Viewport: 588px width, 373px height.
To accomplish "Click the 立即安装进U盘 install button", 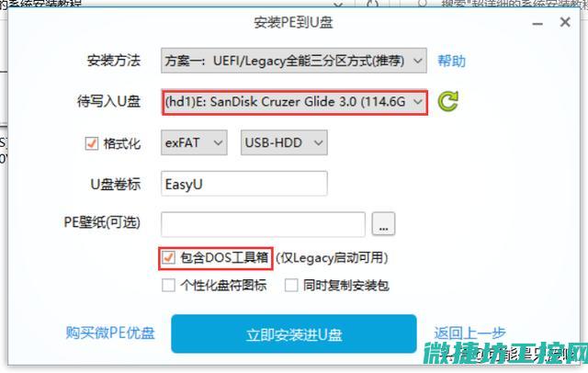I will click(x=294, y=334).
